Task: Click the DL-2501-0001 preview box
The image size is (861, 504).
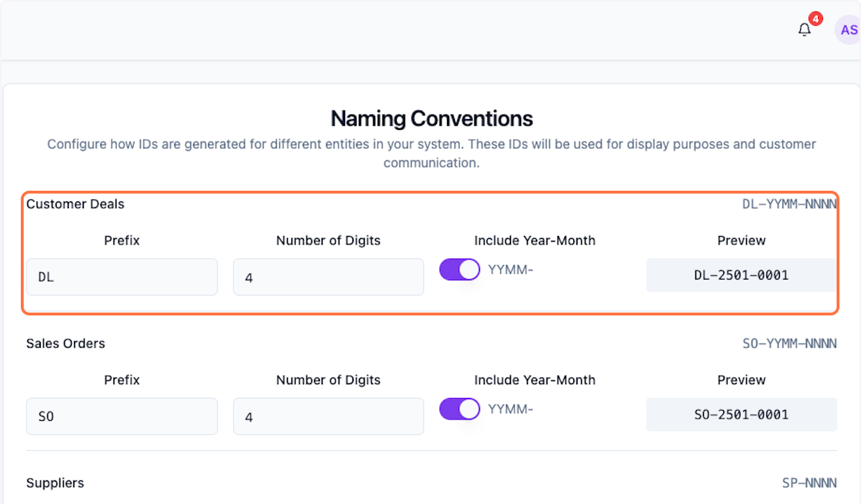Action: (x=741, y=275)
